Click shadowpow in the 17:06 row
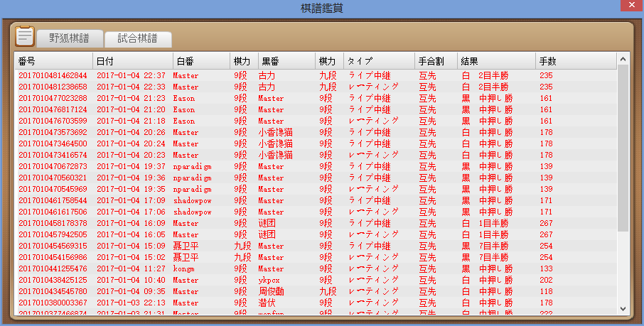The width and height of the screenshot is (644, 326). pos(192,212)
